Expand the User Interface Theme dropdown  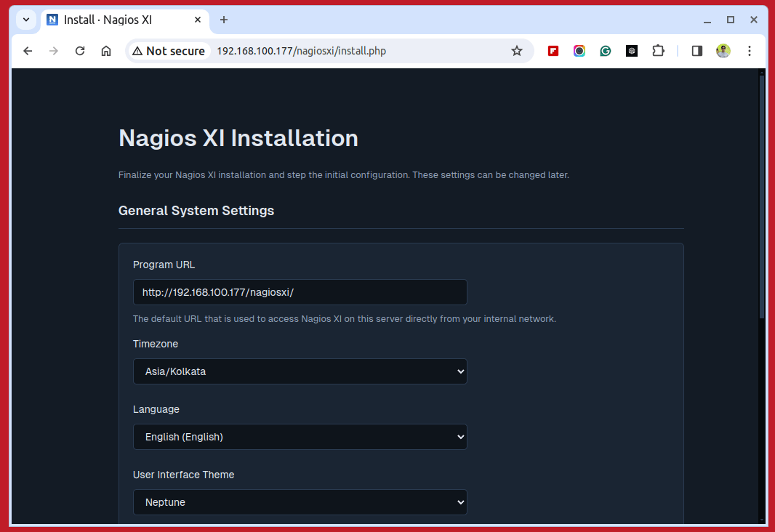click(x=300, y=502)
